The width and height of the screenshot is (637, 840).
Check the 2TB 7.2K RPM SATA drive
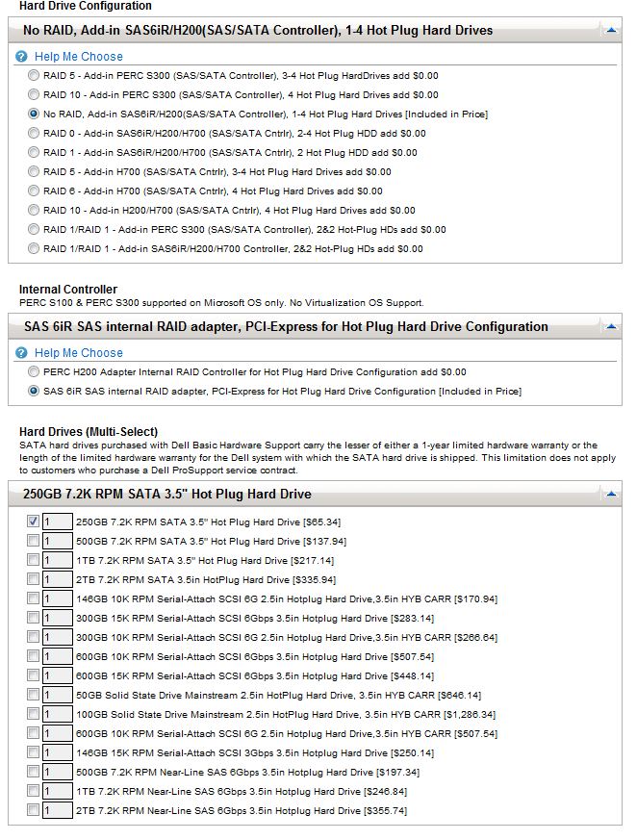(34, 579)
